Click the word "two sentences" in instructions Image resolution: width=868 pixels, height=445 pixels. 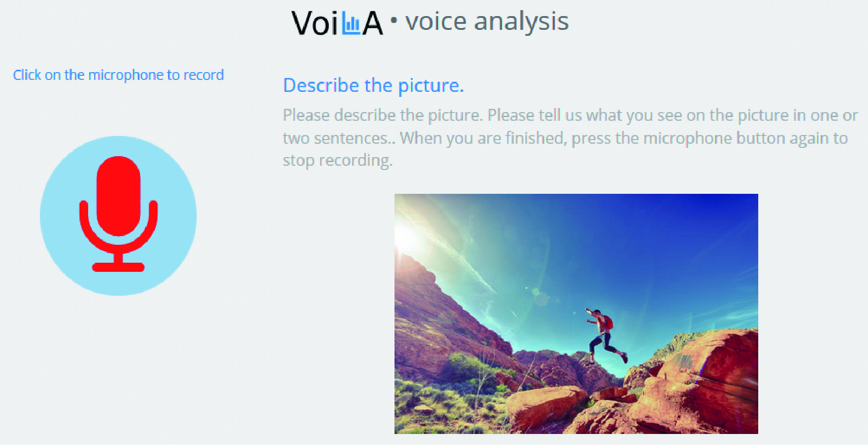click(x=335, y=138)
